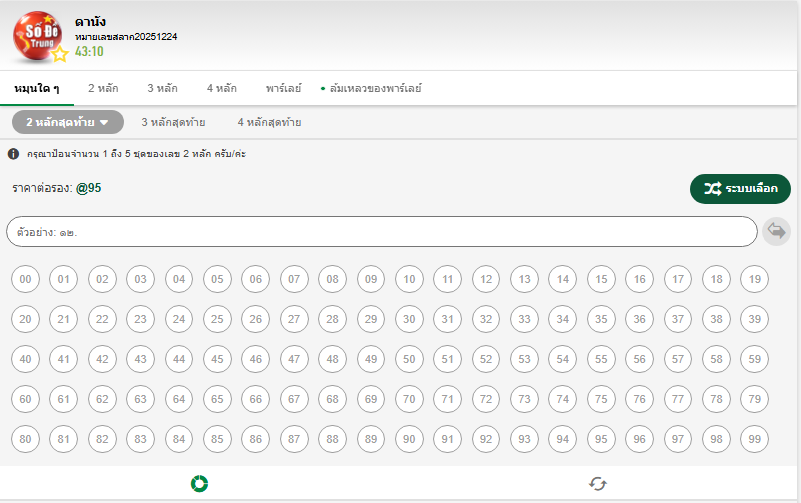Screen dimensions: 801x503
Task: Pick number 77 in the grid
Action: point(678,399)
